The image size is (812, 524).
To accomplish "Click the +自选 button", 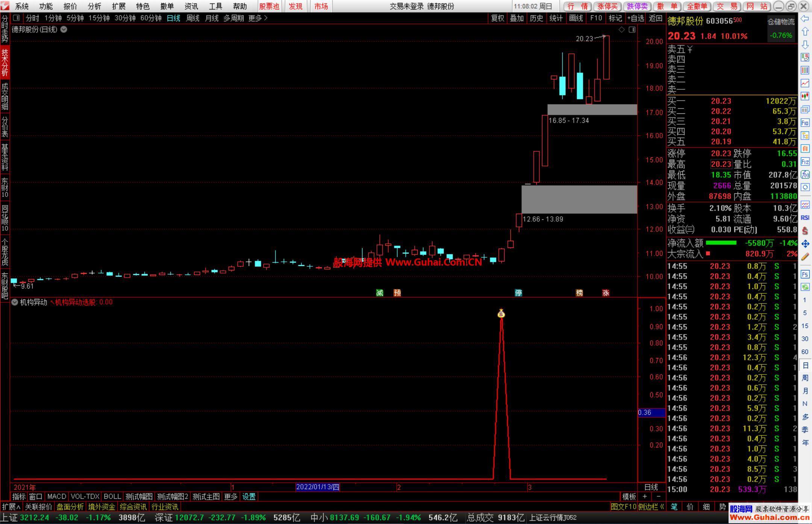I will (636, 18).
